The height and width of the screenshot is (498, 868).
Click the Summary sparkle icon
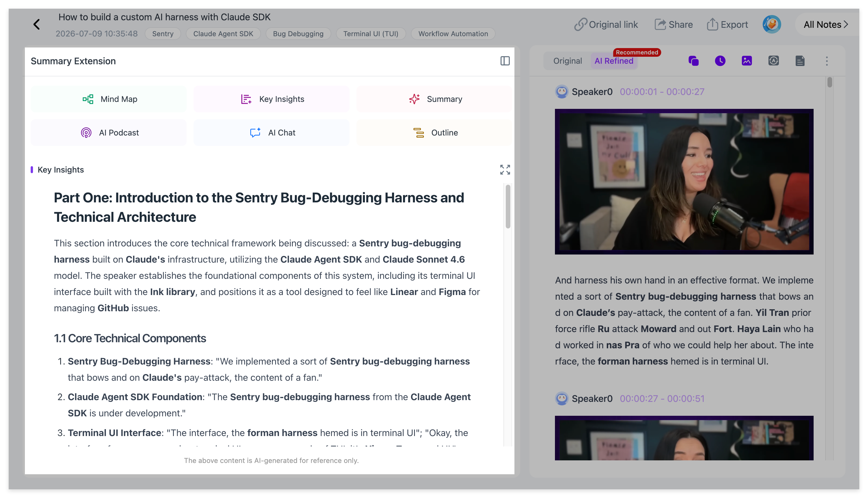(414, 99)
